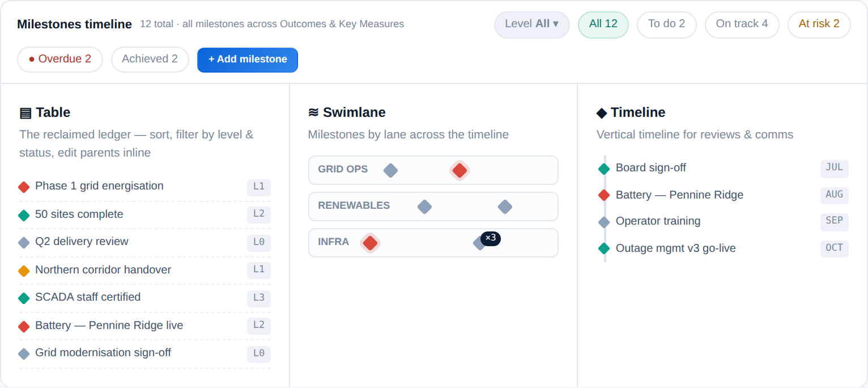Click red diamond beside Battery — Pennine Ridge live
This screenshot has width=868, height=388.
(x=24, y=326)
